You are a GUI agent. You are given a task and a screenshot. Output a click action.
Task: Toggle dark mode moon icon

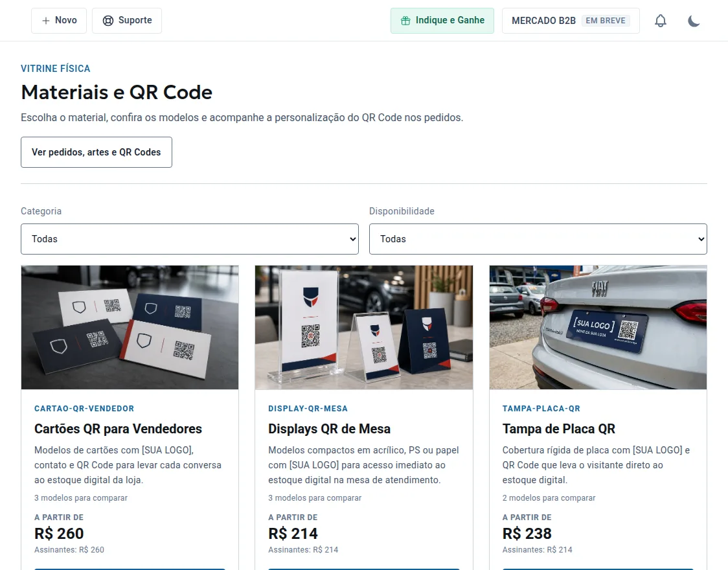694,21
